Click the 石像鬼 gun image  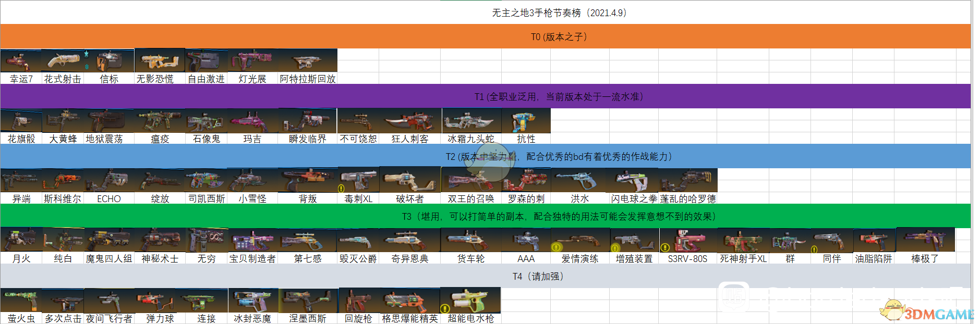(x=206, y=121)
